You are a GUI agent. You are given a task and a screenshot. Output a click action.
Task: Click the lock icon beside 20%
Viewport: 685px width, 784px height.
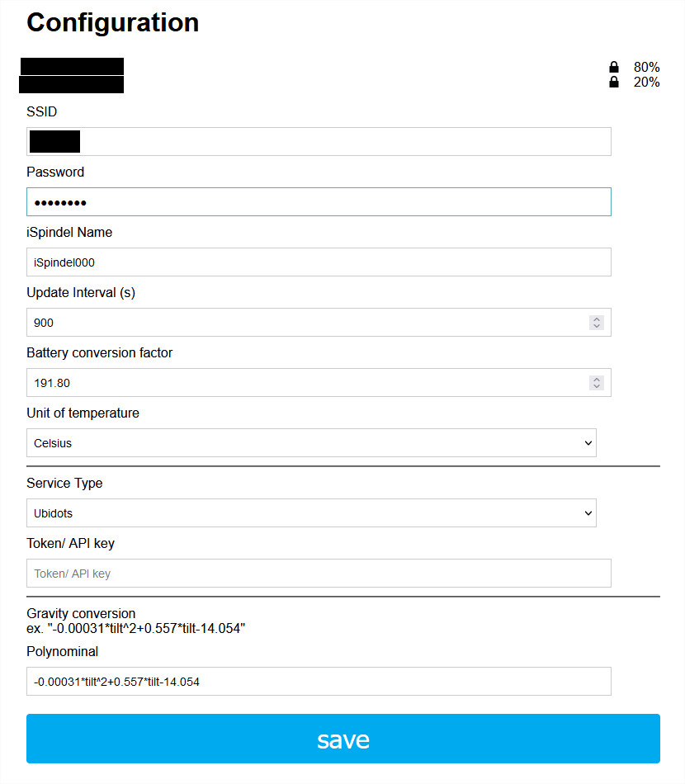click(x=613, y=82)
